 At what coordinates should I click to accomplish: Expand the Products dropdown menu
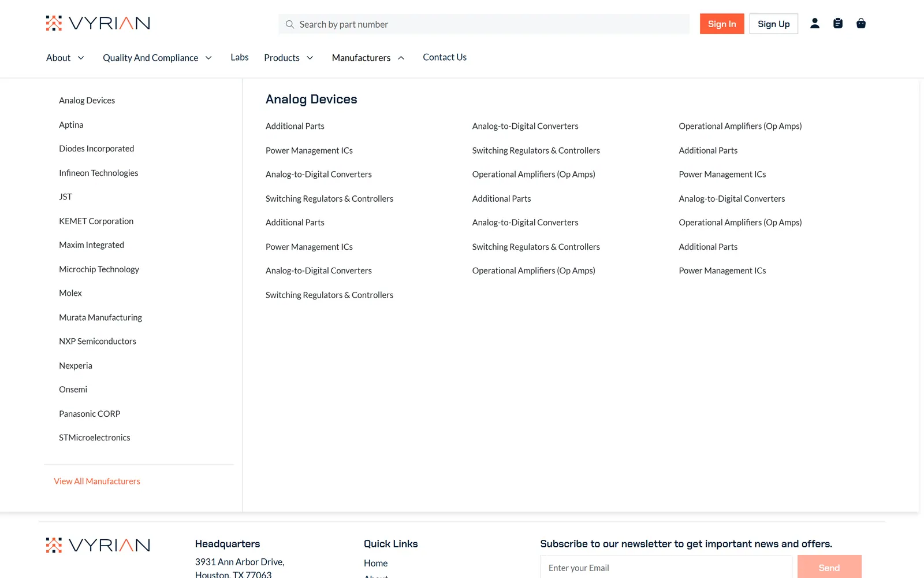tap(289, 58)
